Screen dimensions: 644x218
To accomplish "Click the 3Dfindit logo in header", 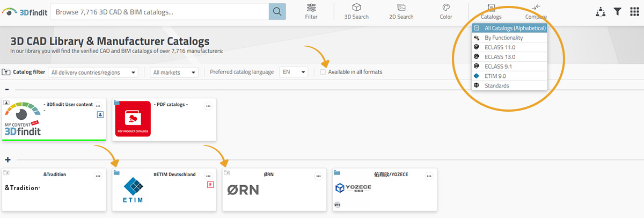I will click(x=24, y=11).
